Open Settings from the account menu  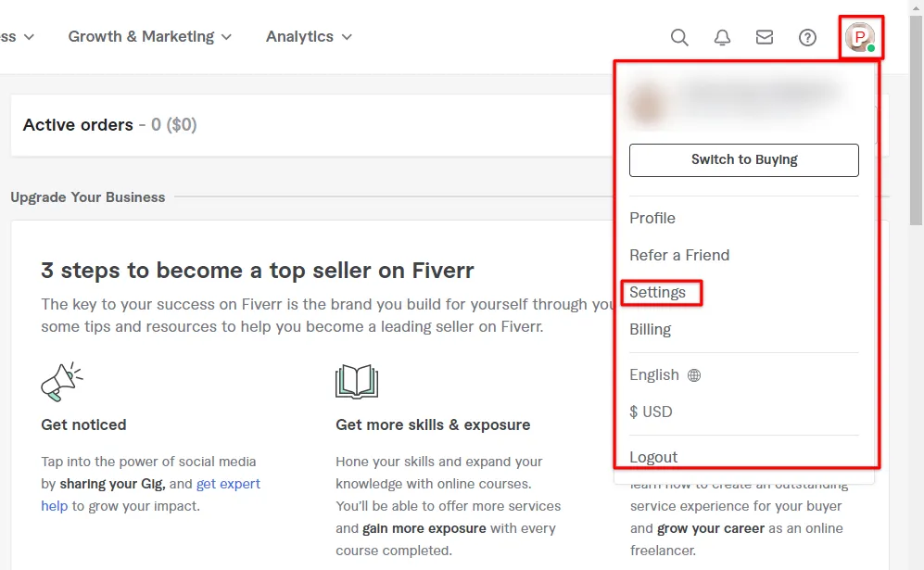[658, 292]
